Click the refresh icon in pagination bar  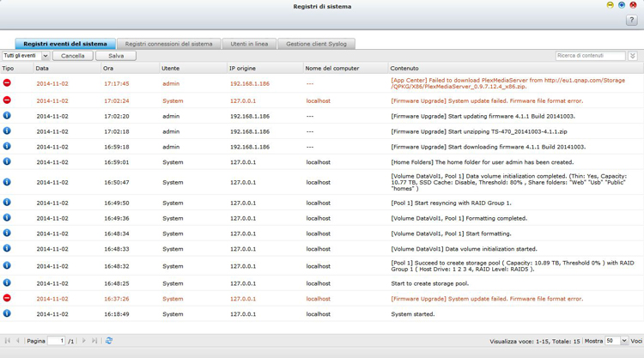click(x=109, y=341)
